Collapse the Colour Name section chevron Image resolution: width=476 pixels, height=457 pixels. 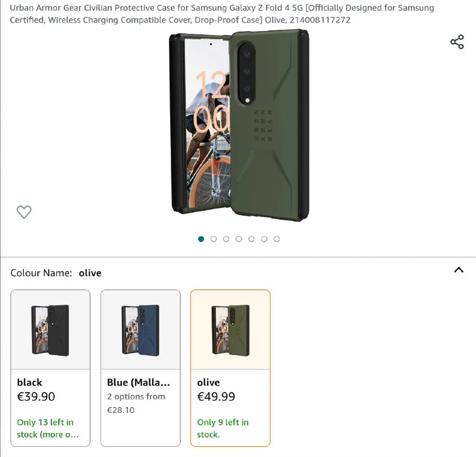458,270
